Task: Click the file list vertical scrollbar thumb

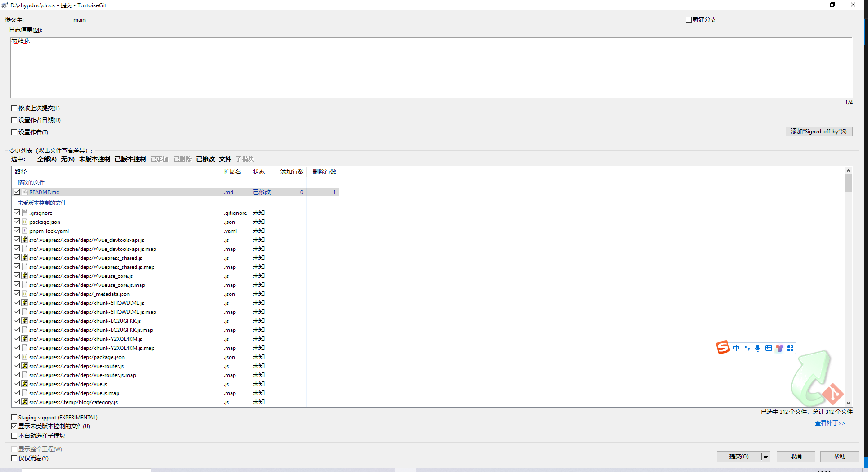Action: click(x=848, y=183)
